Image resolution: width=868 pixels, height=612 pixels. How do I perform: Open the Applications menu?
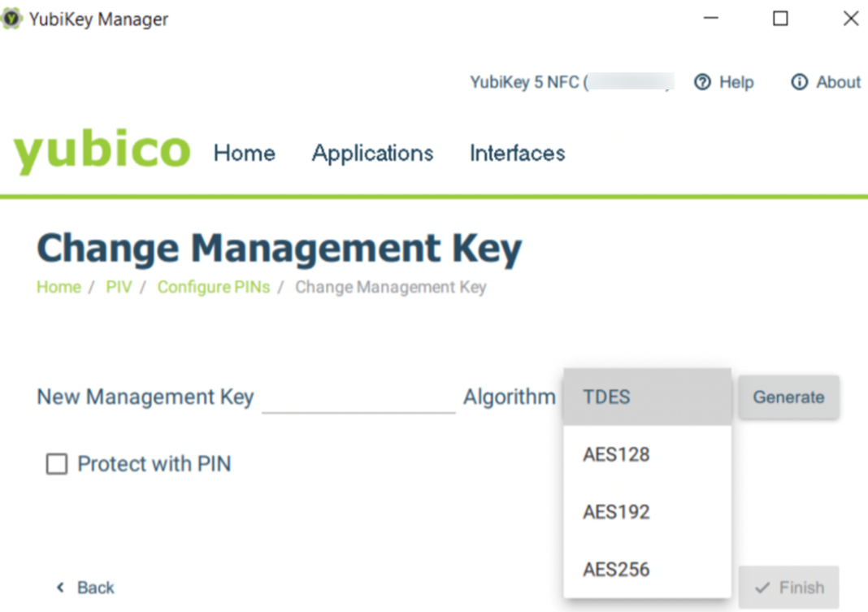(372, 153)
